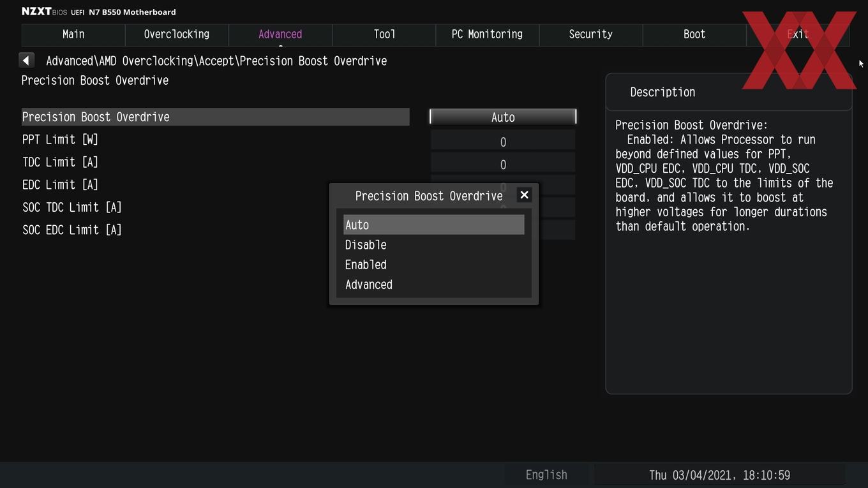Choose Enabled in the popup list
868x488 pixels.
pyautogui.click(x=434, y=265)
